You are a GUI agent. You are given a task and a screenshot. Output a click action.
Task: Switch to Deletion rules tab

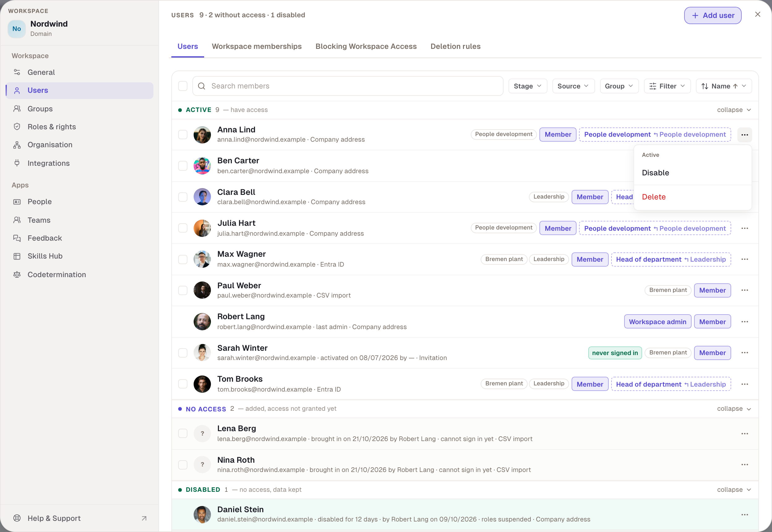tap(455, 46)
